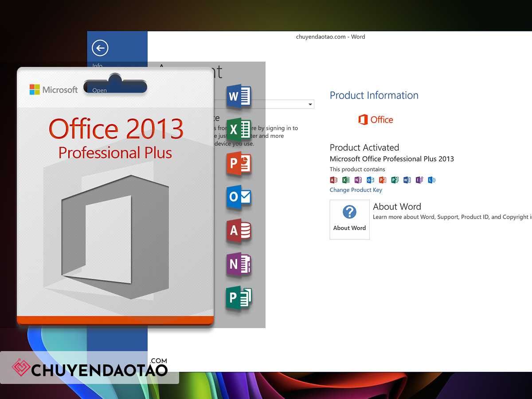Click the 'Professional Plus' text on the box
The image size is (532, 399).
click(115, 153)
